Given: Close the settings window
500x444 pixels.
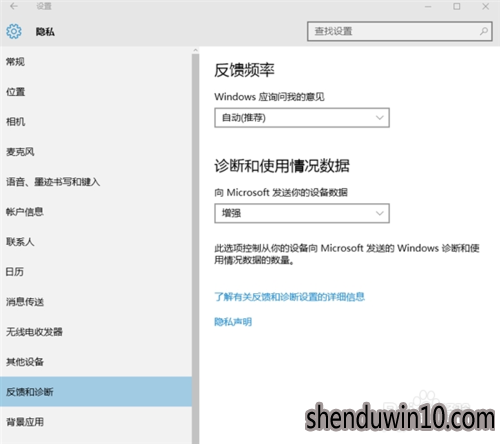Looking at the screenshot, I should pos(485,6).
